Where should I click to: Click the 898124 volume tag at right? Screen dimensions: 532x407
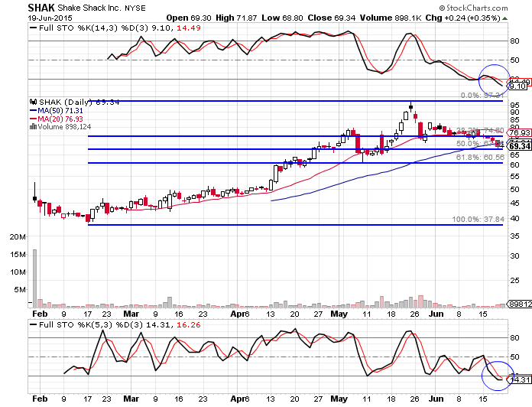point(520,304)
